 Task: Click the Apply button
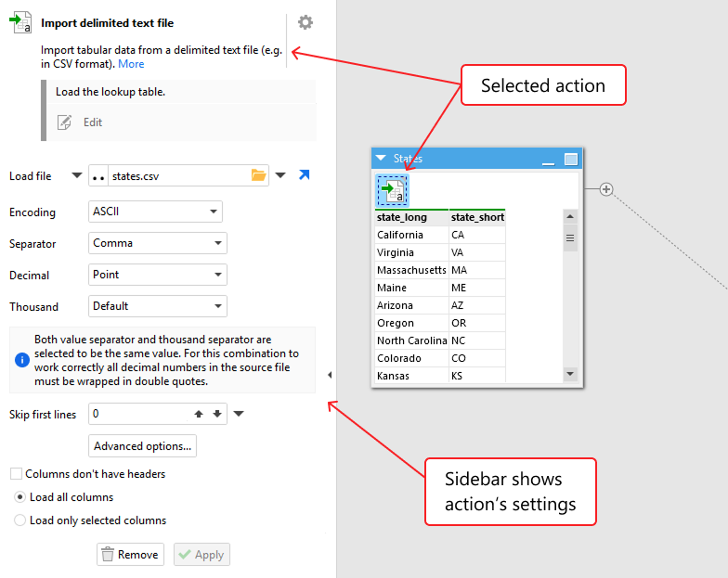(x=202, y=555)
